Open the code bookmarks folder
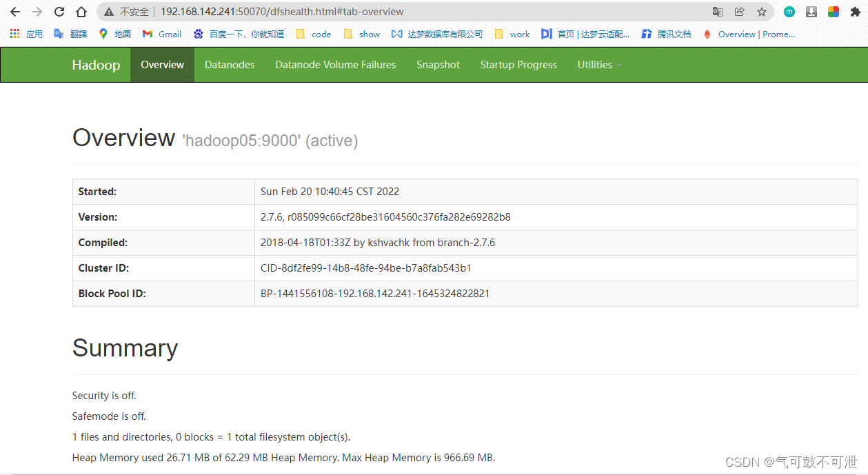This screenshot has height=475, width=868. 314,34
